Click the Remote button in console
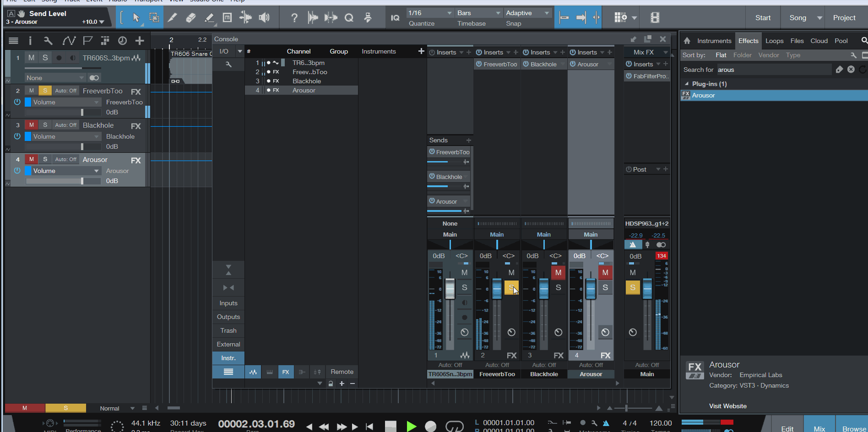 (x=342, y=372)
